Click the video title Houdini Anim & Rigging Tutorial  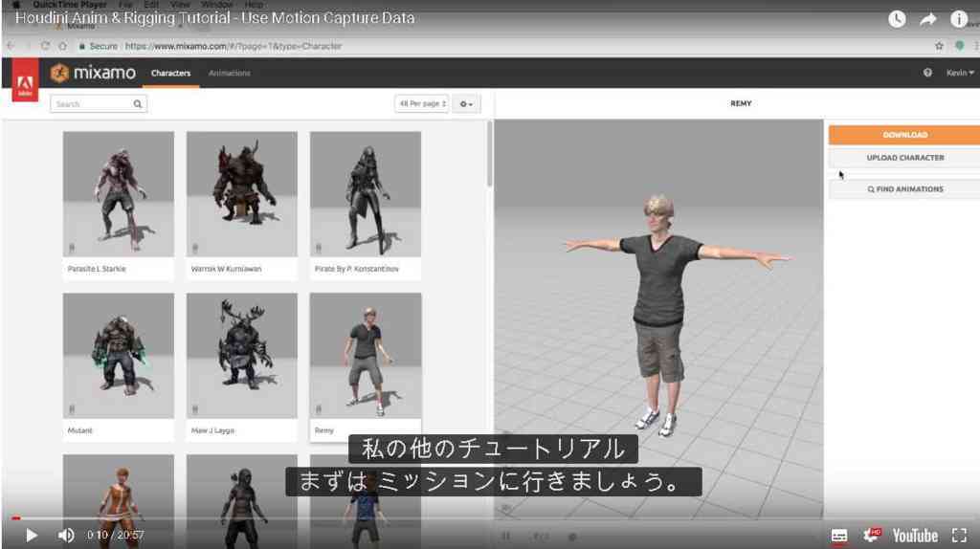click(215, 17)
